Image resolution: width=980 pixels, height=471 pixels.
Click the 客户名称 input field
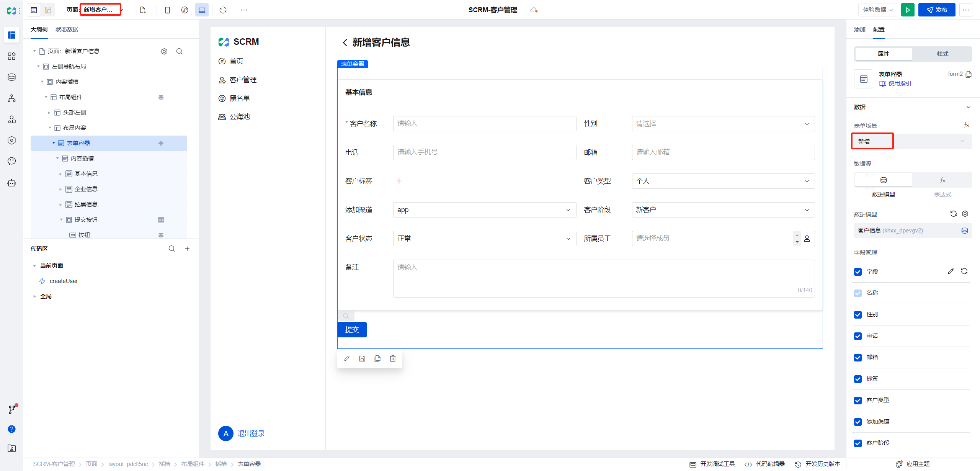point(484,124)
